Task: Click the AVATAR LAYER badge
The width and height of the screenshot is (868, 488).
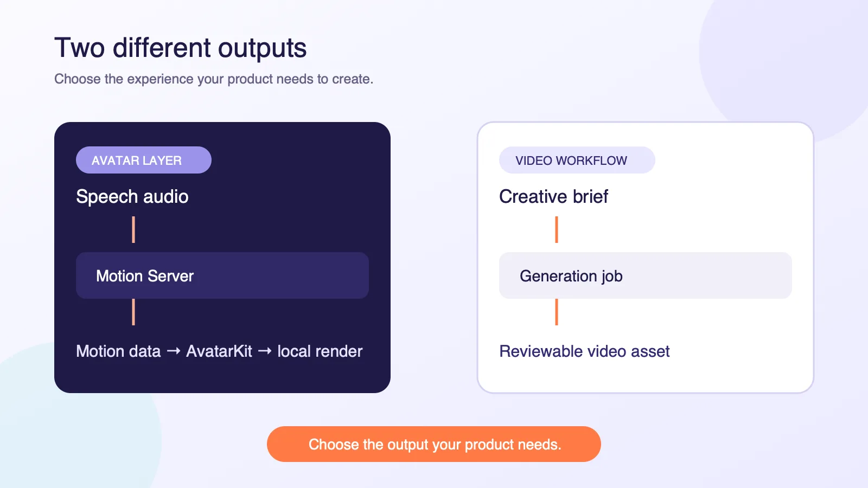Action: [144, 160]
